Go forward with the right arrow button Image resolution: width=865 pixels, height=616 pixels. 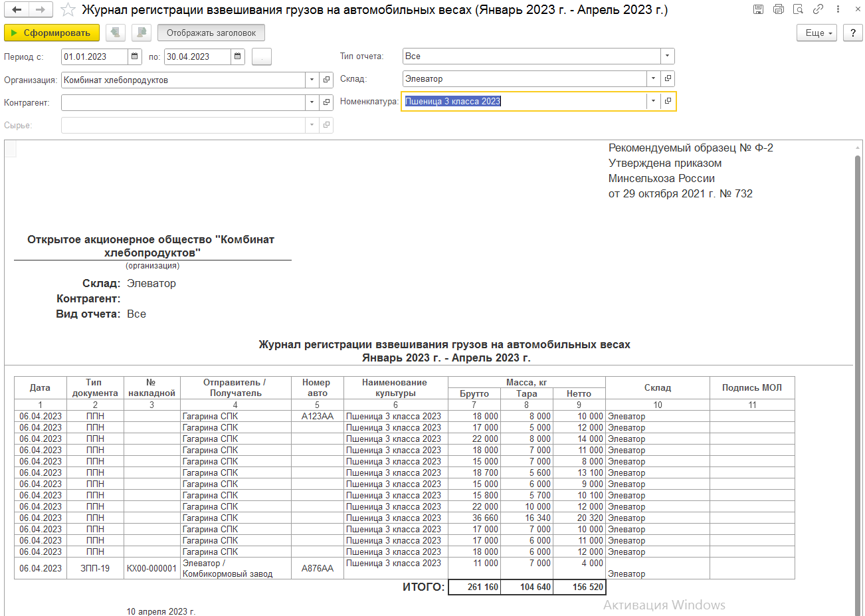pos(41,9)
